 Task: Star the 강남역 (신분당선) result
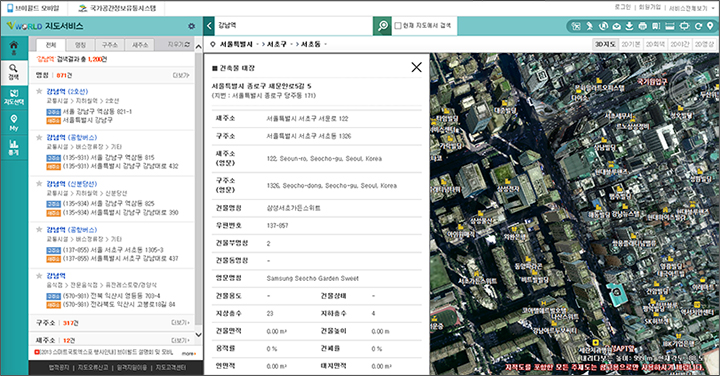39,184
